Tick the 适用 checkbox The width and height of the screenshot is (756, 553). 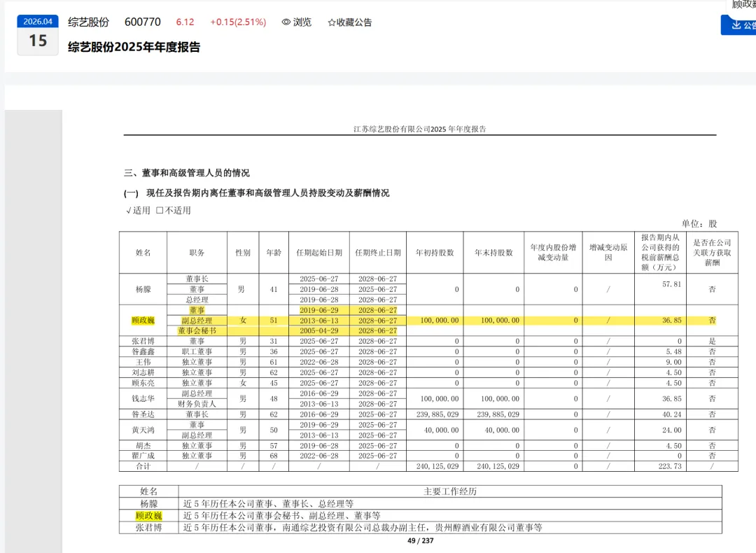pyautogui.click(x=128, y=211)
